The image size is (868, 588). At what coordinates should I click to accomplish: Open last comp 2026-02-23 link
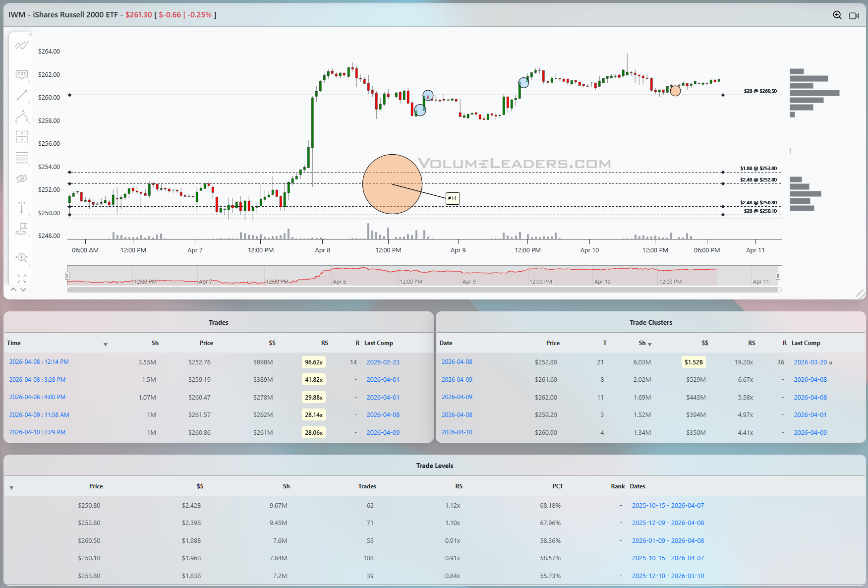click(383, 362)
